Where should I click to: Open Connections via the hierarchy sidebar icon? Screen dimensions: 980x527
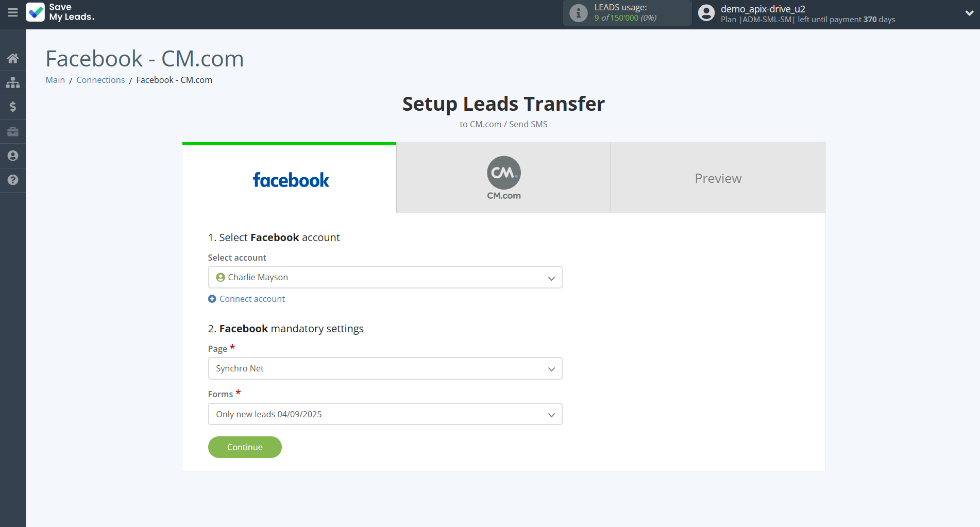tap(12, 82)
